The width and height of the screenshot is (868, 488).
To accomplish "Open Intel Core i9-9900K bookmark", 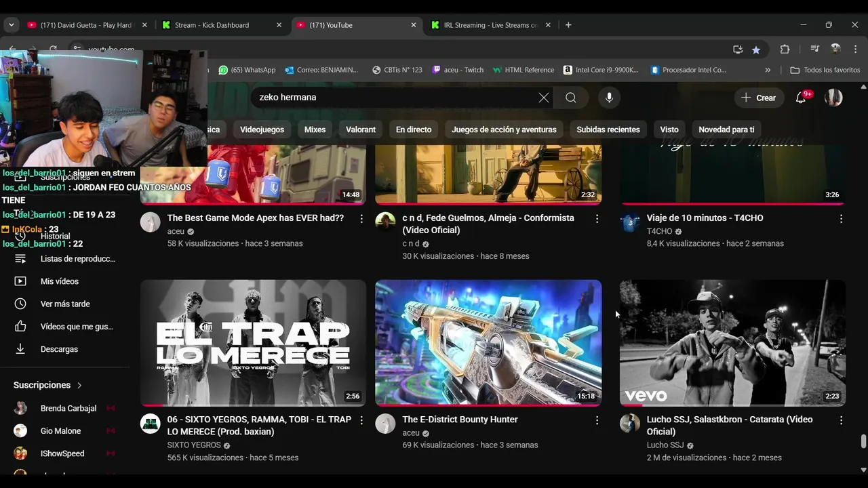I will (601, 70).
